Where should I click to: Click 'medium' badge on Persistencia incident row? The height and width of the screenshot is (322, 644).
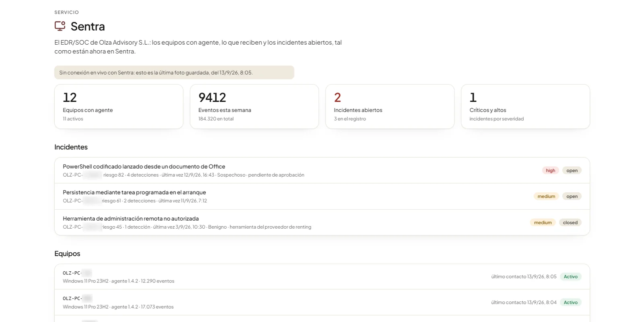(x=546, y=196)
